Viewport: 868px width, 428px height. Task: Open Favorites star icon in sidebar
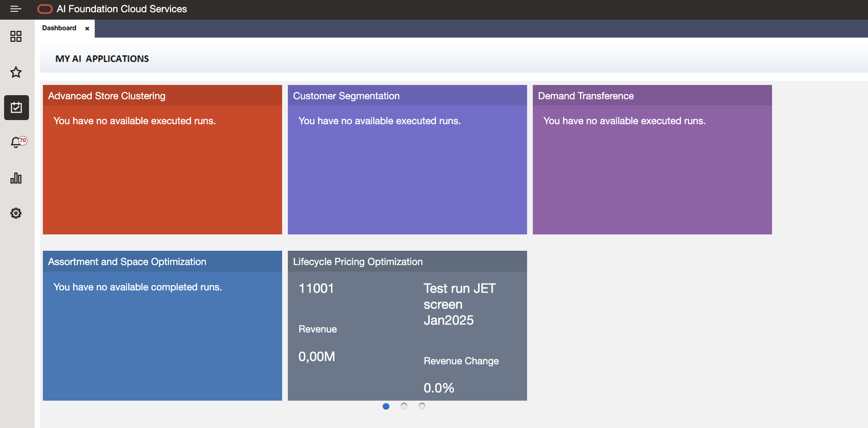pos(16,72)
